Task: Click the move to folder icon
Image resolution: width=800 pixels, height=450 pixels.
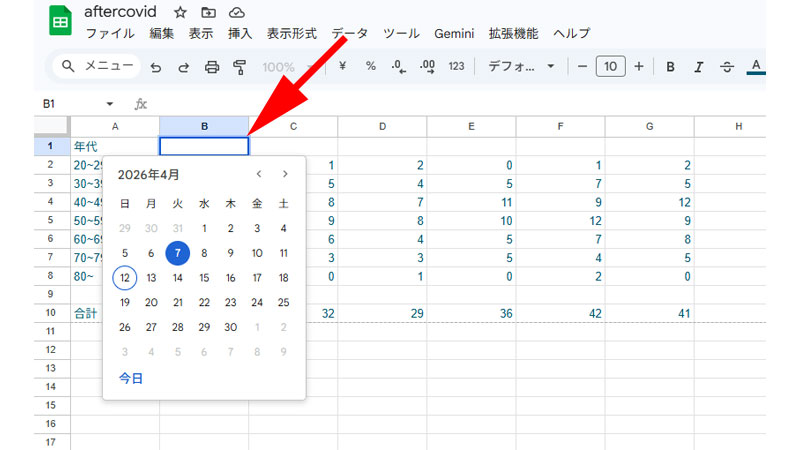Action: coord(208,12)
